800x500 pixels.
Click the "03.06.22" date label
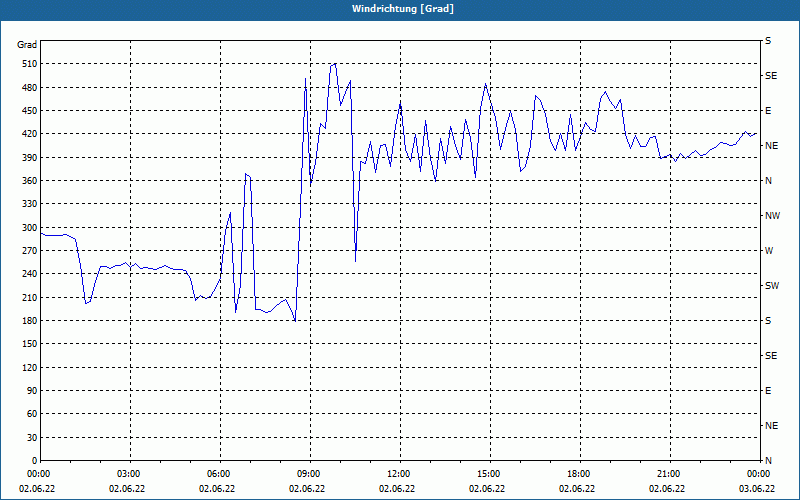[757, 489]
